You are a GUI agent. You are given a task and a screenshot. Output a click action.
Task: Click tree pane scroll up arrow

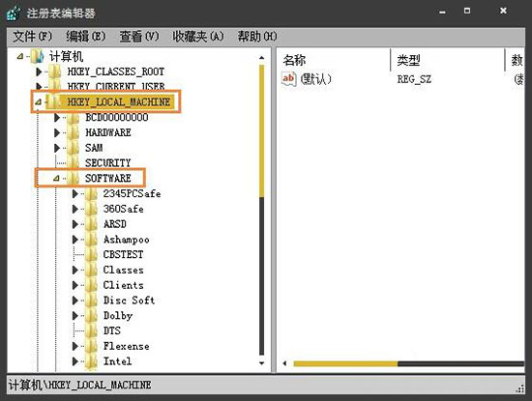pyautogui.click(x=261, y=58)
